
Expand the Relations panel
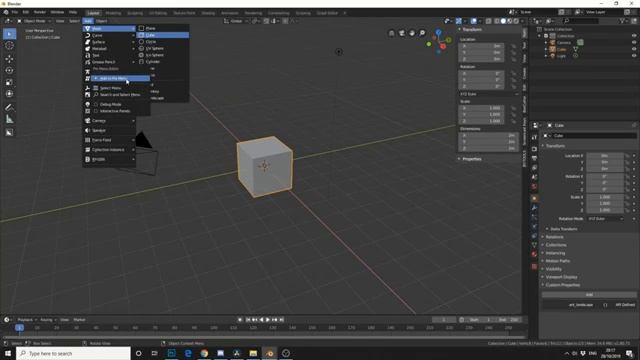click(x=554, y=237)
